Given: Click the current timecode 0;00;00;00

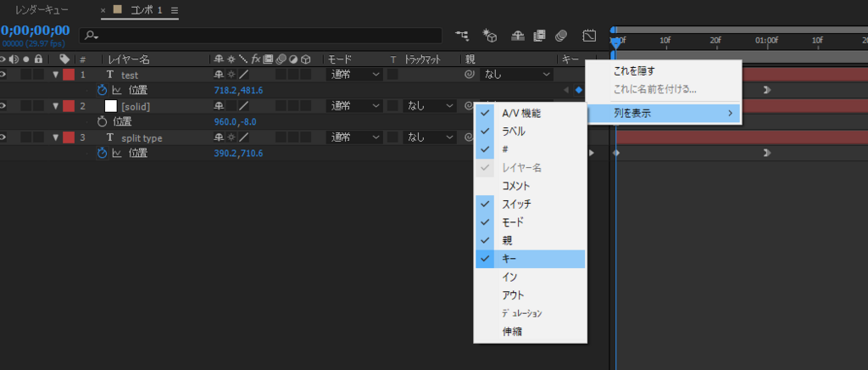Looking at the screenshot, I should point(35,31).
